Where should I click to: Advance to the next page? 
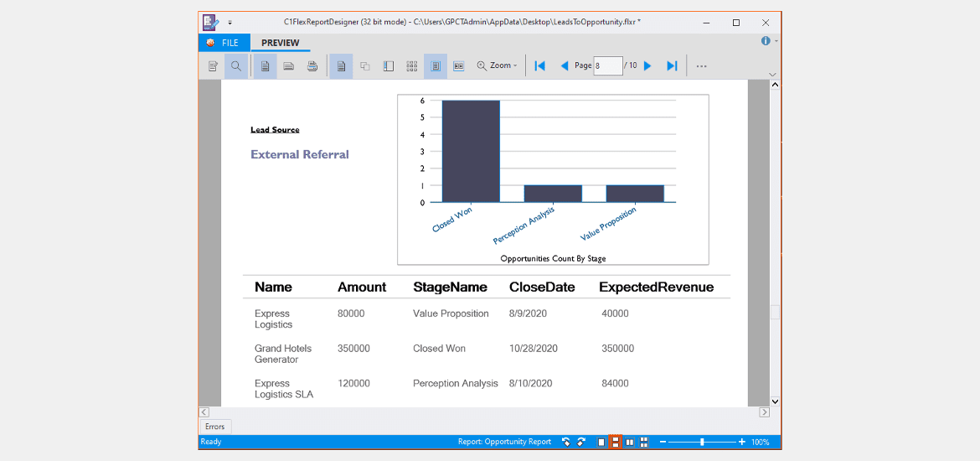[647, 65]
